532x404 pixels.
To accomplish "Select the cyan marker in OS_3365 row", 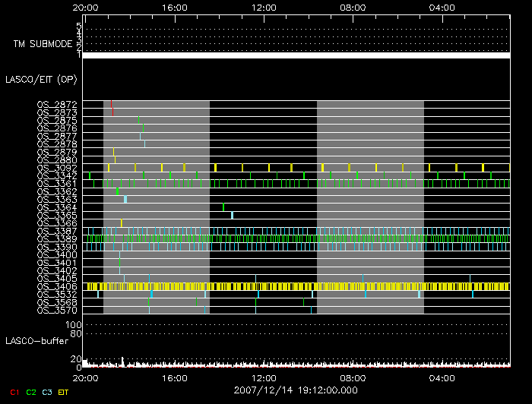I will coord(232,215).
